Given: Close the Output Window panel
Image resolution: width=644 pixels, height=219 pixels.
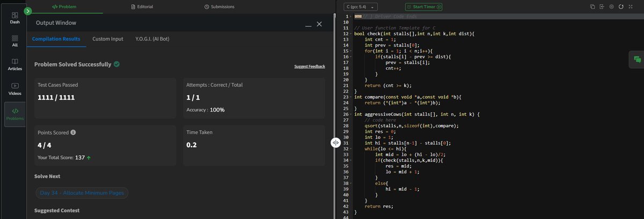Looking at the screenshot, I should point(319,24).
